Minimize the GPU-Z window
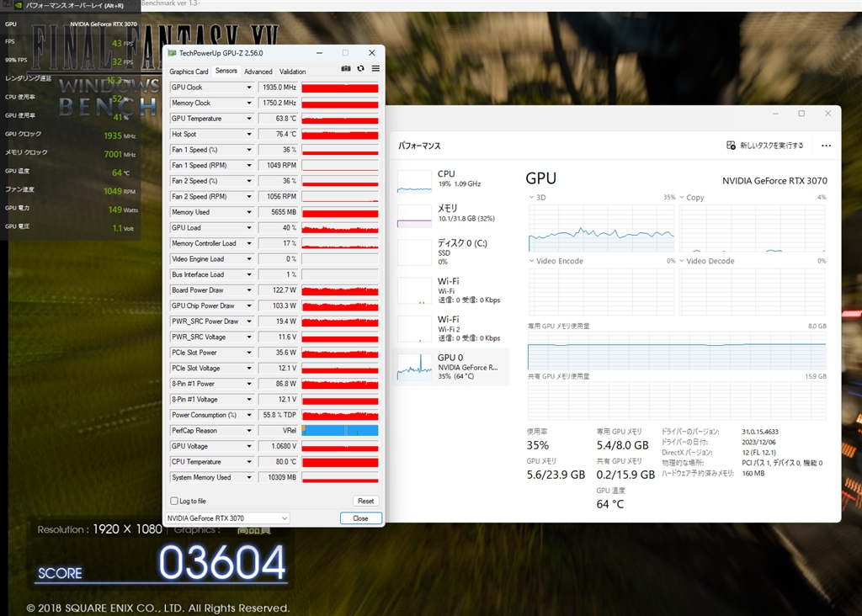This screenshot has width=862, height=616. pos(319,53)
